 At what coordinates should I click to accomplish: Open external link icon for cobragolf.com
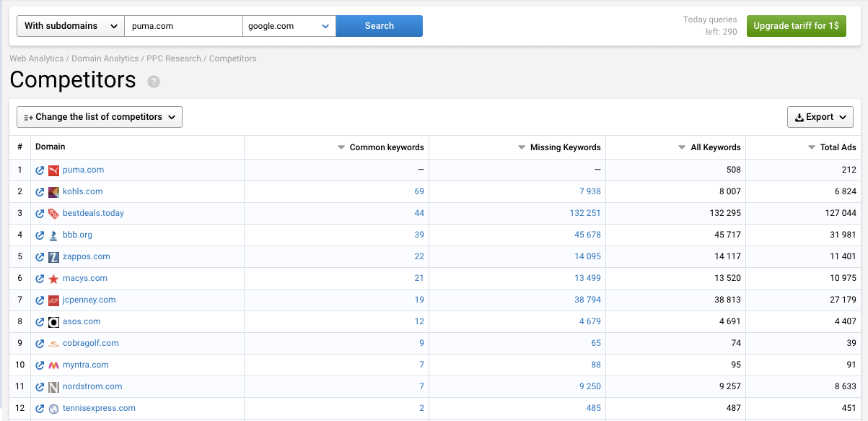coord(40,344)
